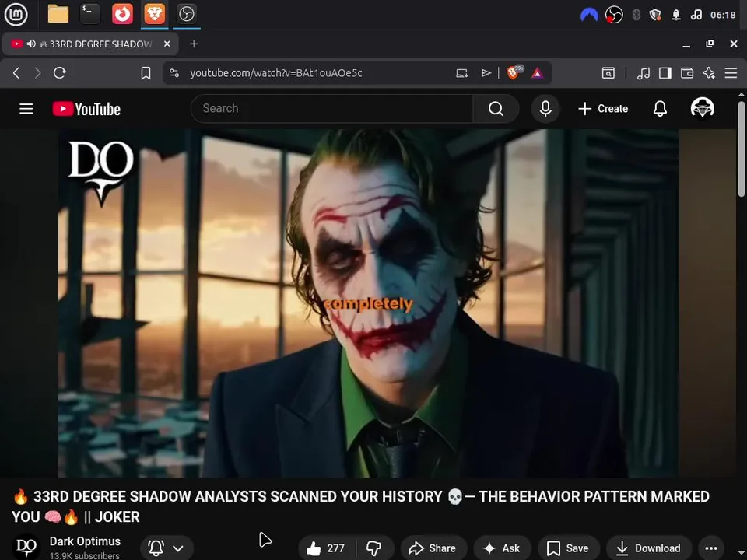
Task: Switch to Brave browser in the taskbar
Action: tap(154, 14)
